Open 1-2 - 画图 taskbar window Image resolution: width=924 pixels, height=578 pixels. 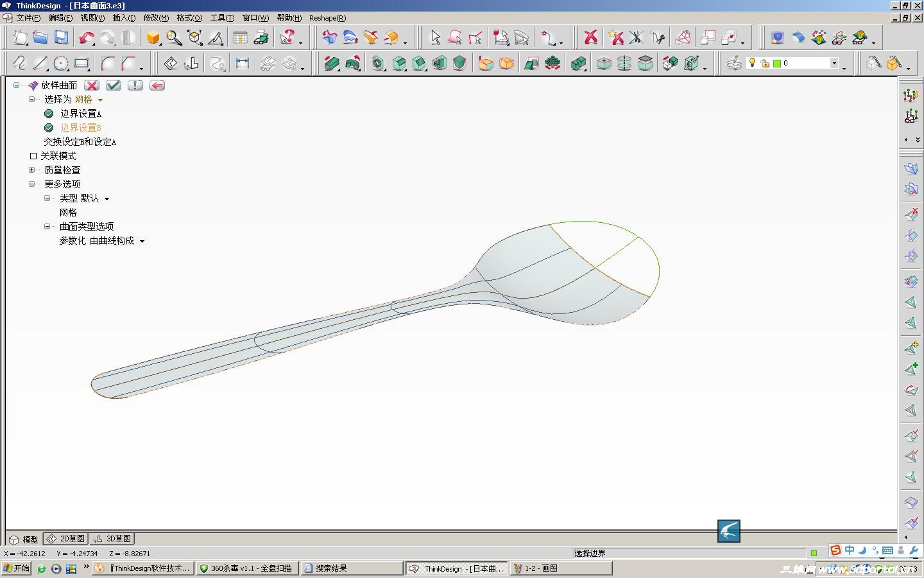(561, 568)
